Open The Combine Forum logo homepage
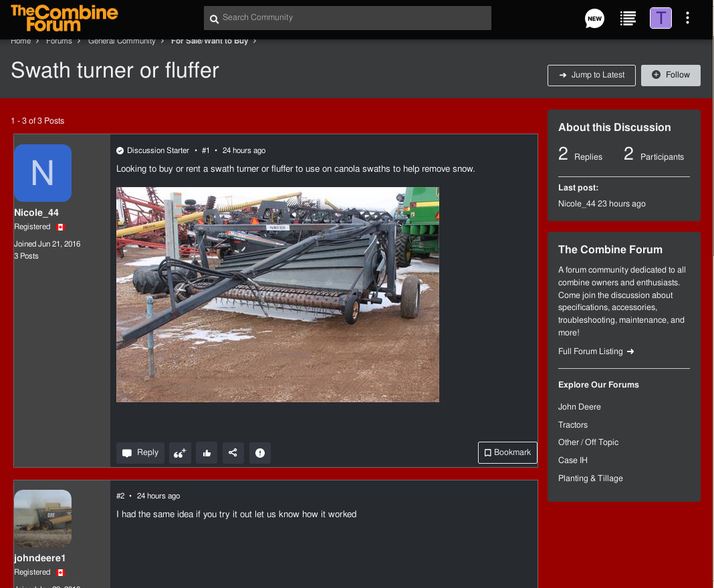Viewport: 714px width, 588px height. pyautogui.click(x=64, y=18)
